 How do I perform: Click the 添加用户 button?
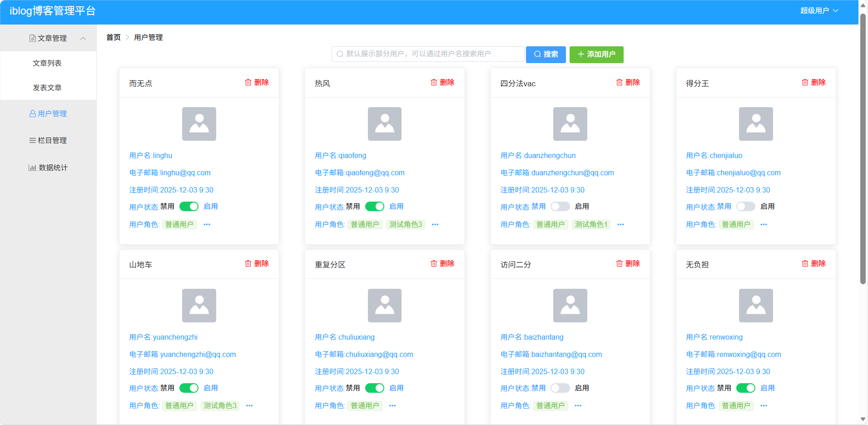(x=596, y=54)
